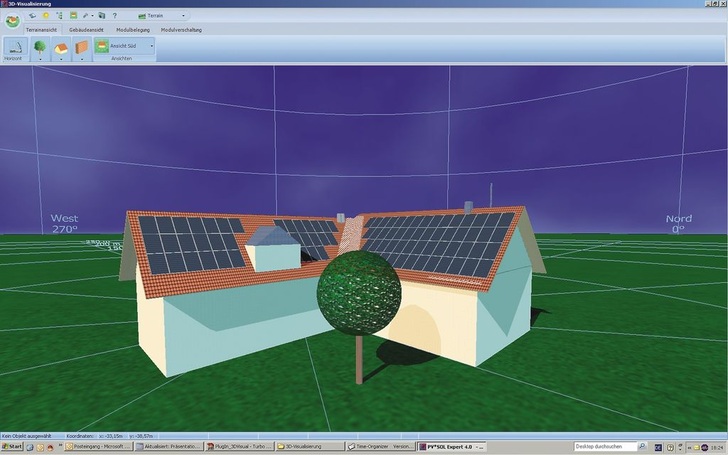
Task: Switch to the Terrainansicht tab
Action: [x=41, y=30]
